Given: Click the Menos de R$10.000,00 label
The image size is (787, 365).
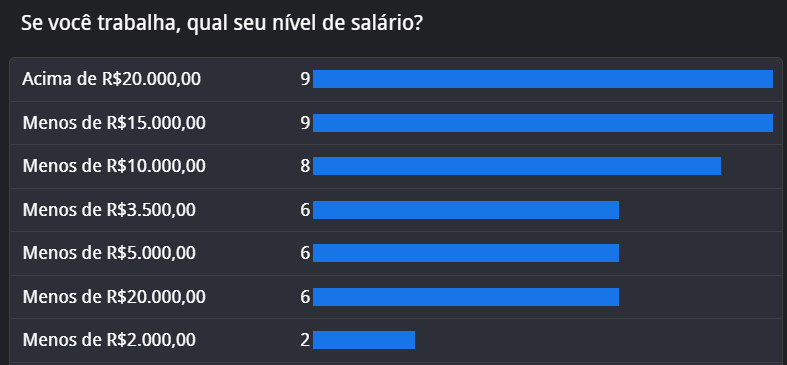Looking at the screenshot, I should (x=114, y=166).
